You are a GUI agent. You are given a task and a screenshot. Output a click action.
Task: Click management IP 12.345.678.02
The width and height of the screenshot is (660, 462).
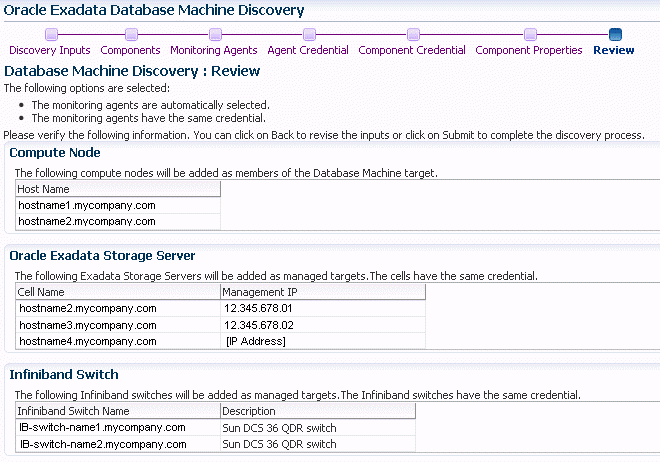323,325
